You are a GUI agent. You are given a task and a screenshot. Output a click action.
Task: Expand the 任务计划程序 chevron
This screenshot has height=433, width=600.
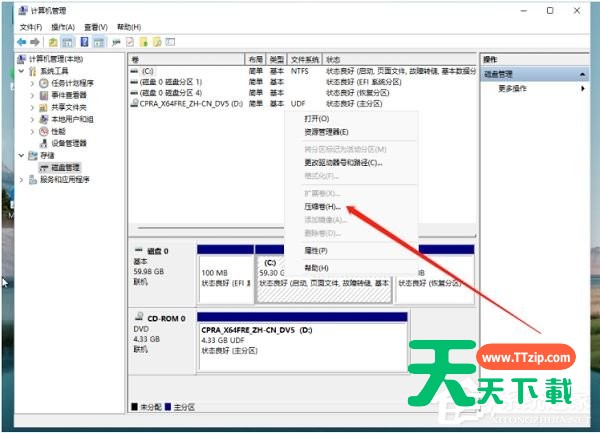(x=32, y=83)
